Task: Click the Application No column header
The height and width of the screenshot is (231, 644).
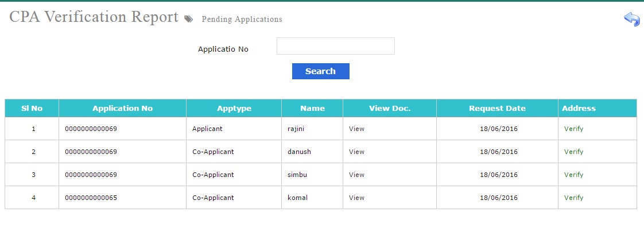Action: point(122,108)
